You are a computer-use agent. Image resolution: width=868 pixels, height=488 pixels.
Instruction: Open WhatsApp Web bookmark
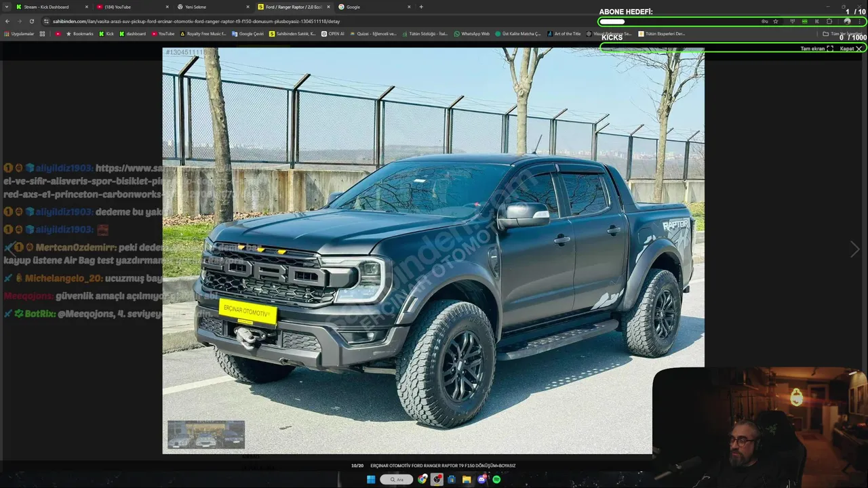(472, 33)
